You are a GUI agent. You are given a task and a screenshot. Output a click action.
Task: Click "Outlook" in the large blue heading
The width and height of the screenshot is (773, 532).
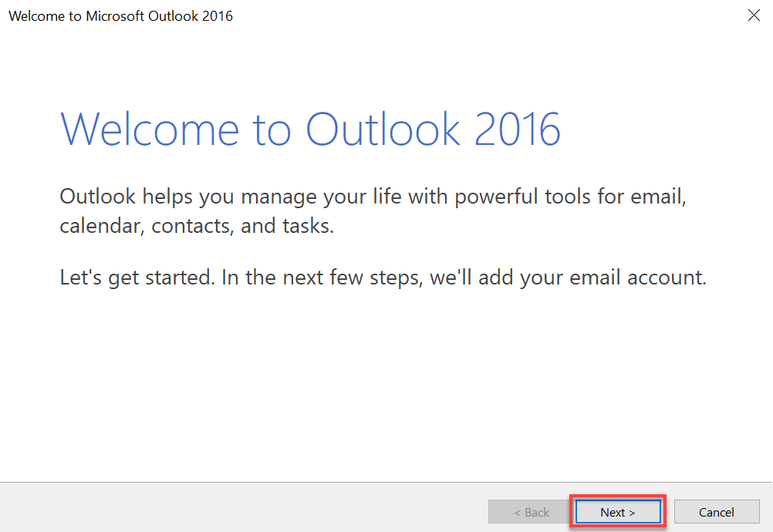click(x=383, y=128)
